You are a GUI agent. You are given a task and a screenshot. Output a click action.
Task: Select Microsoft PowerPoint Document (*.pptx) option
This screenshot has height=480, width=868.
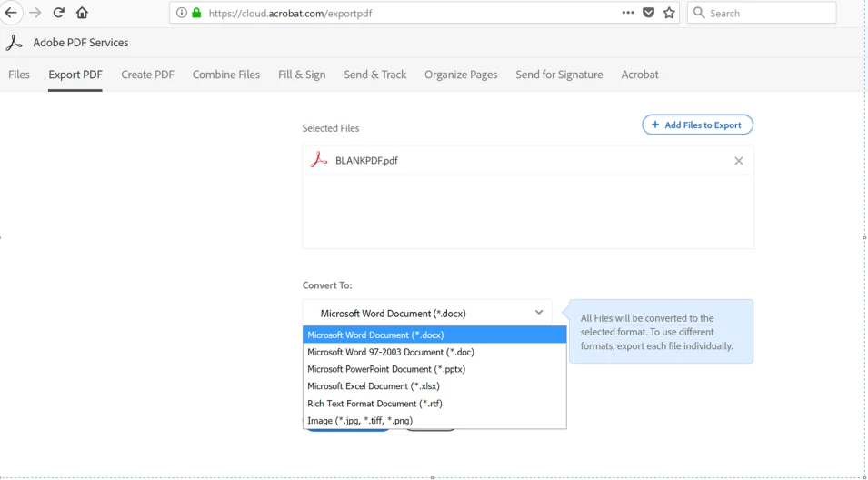click(x=434, y=369)
